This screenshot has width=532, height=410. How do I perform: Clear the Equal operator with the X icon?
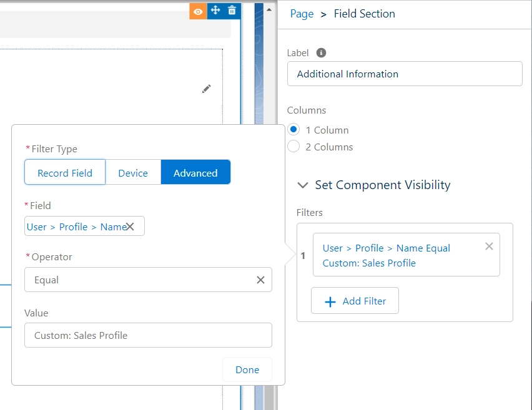(x=261, y=280)
